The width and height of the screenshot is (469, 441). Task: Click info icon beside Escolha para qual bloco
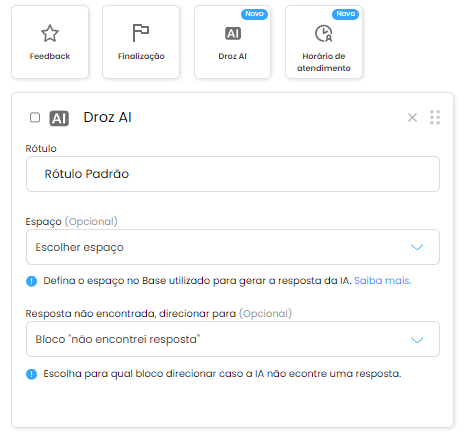32,374
